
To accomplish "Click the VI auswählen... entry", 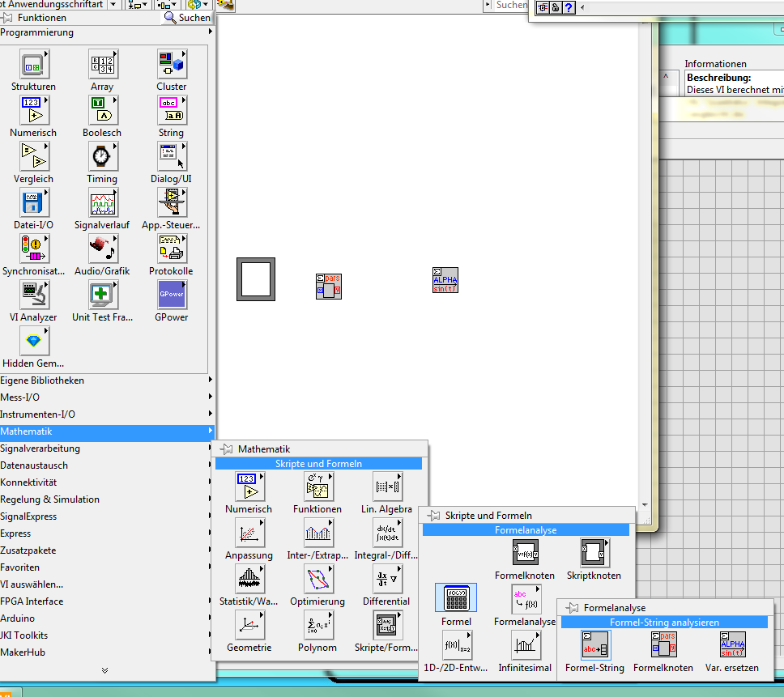I will tap(32, 584).
